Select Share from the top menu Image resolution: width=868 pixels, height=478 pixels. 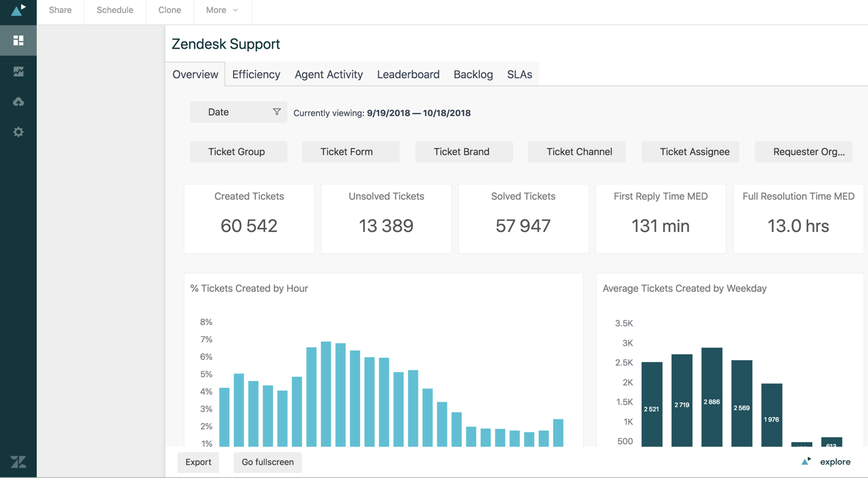[60, 10]
